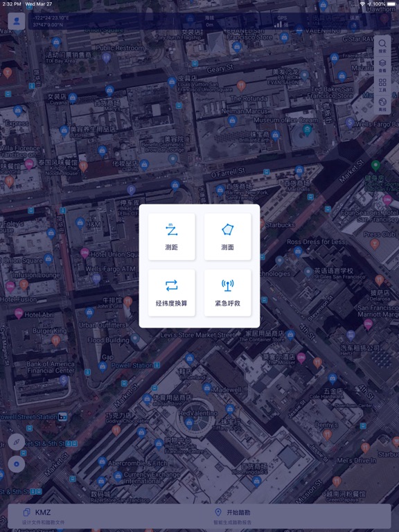Open the KMZ design files button
The image size is (399, 532).
pyautogui.click(x=43, y=515)
